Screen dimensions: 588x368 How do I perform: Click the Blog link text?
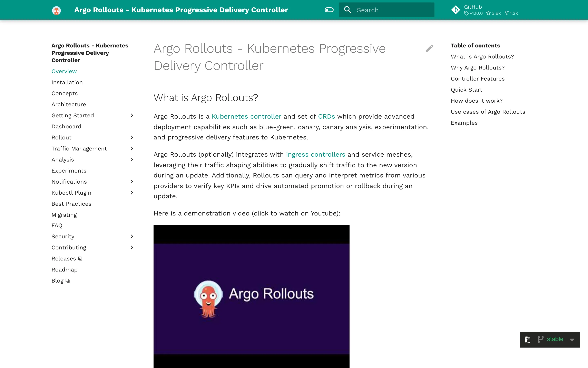(x=57, y=281)
